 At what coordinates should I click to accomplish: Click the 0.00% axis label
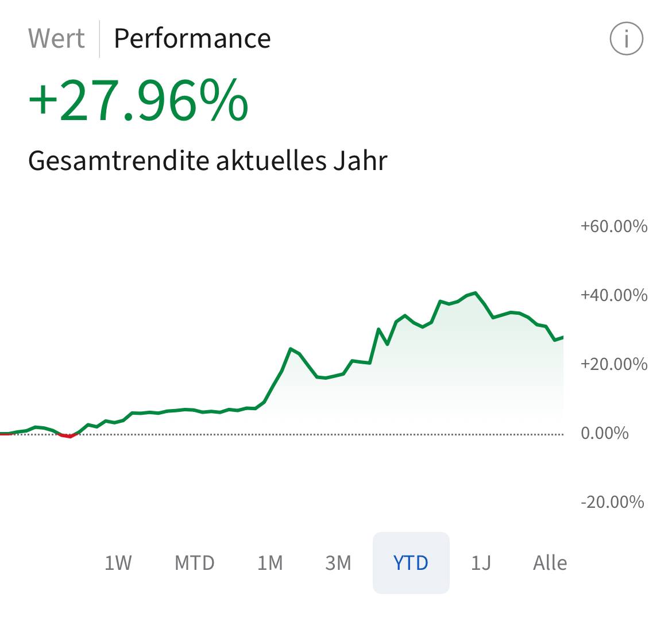[604, 433]
